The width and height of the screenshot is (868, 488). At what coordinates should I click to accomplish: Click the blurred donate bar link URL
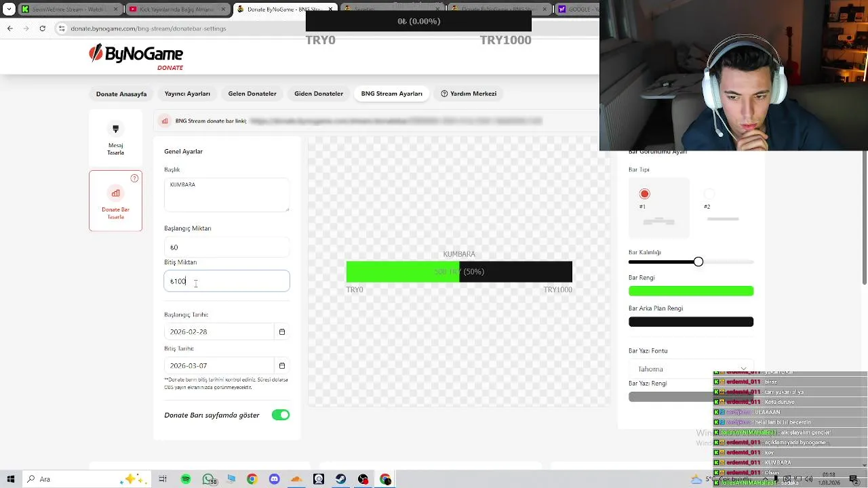click(x=396, y=121)
